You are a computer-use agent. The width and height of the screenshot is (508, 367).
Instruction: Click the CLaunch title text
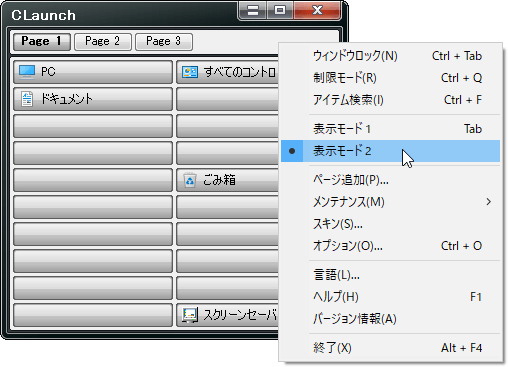click(x=44, y=15)
